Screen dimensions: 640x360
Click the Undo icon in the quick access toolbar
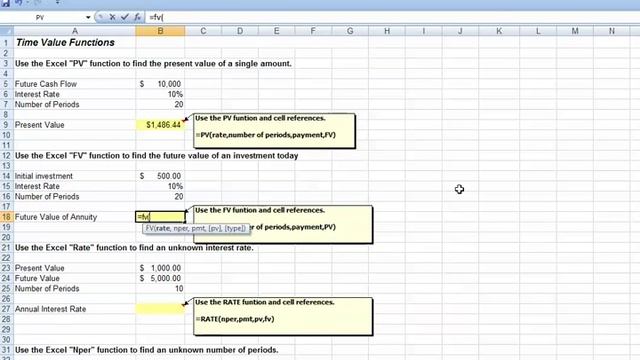[19, 2]
